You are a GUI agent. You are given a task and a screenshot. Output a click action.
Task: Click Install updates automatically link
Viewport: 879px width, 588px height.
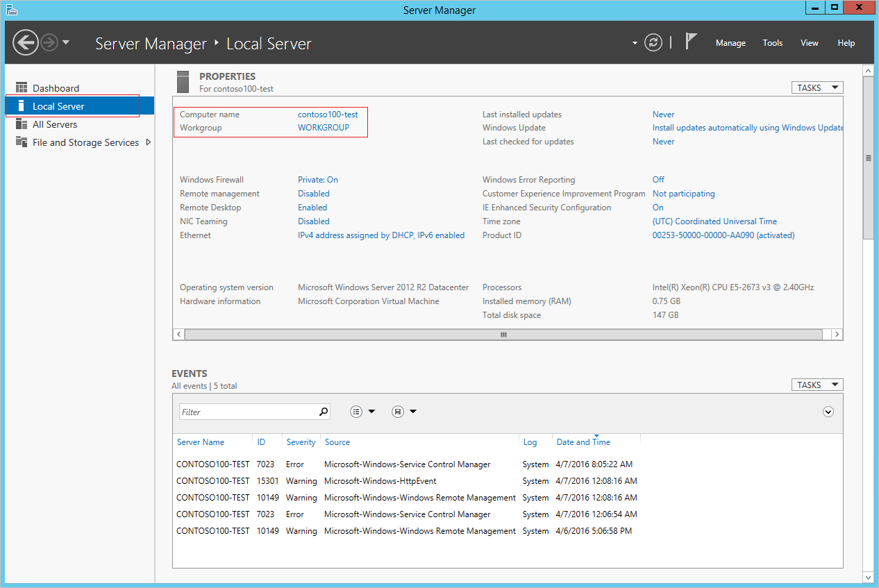pos(748,128)
